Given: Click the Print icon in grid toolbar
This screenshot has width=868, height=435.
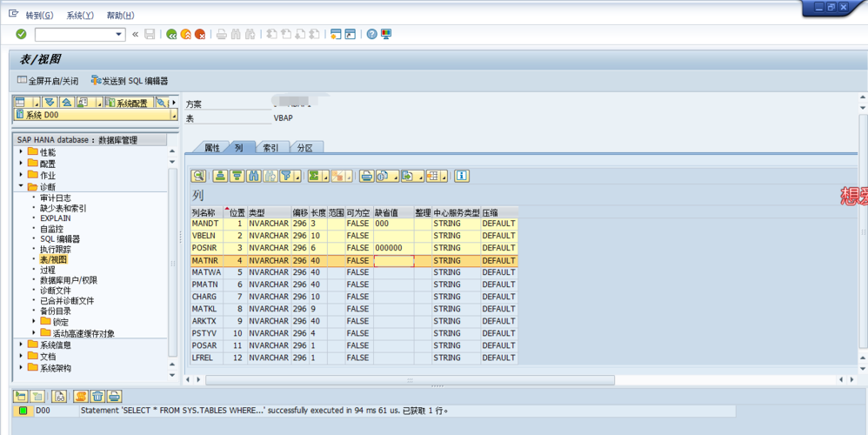Looking at the screenshot, I should tap(366, 176).
